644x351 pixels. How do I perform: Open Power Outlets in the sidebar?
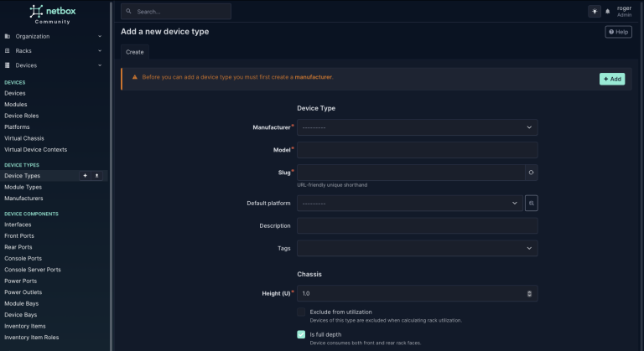pos(23,292)
